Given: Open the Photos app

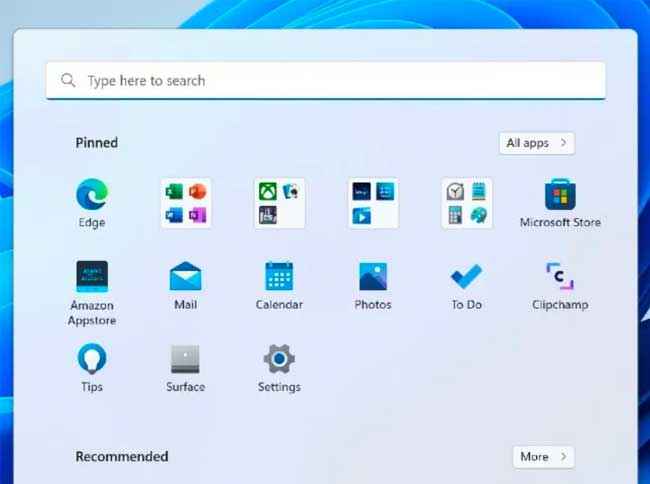Looking at the screenshot, I should pyautogui.click(x=373, y=286).
